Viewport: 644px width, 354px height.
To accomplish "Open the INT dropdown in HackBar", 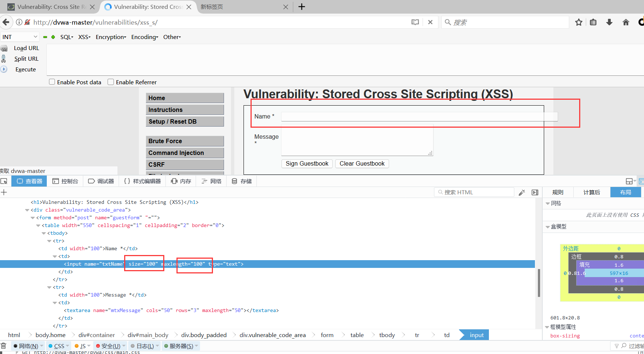I will click(x=20, y=37).
